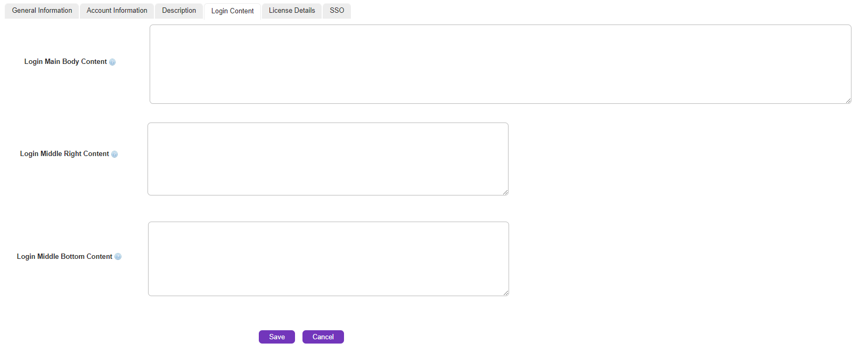Switch to the Account Information tab
868x359 pixels.
117,11
